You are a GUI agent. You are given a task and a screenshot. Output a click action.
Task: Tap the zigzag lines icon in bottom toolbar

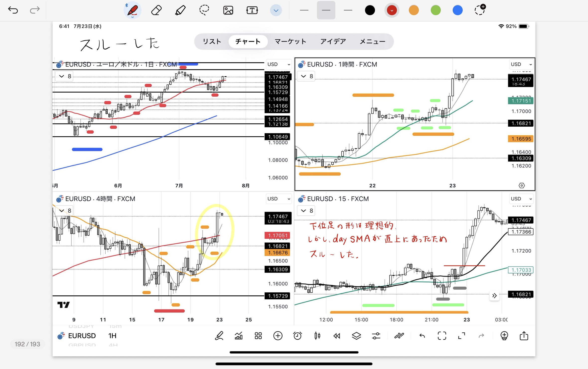click(399, 336)
